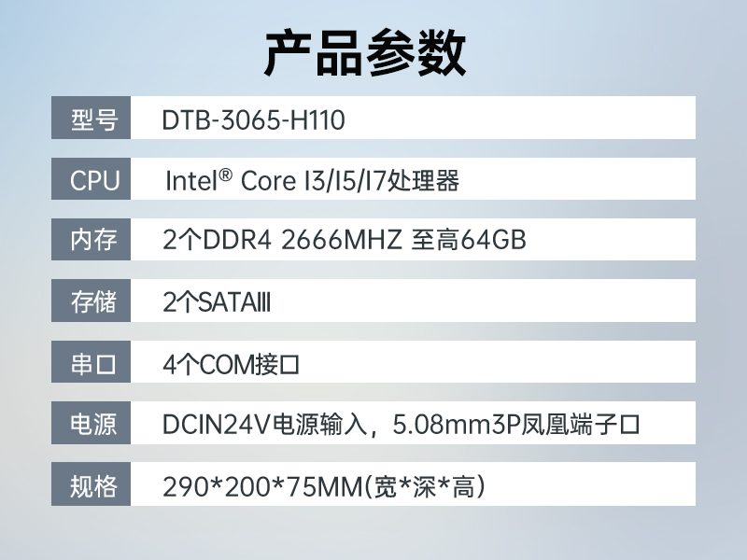Image resolution: width=747 pixels, height=560 pixels.
Task: Click the 产品参数 heading title
Action: point(365,52)
